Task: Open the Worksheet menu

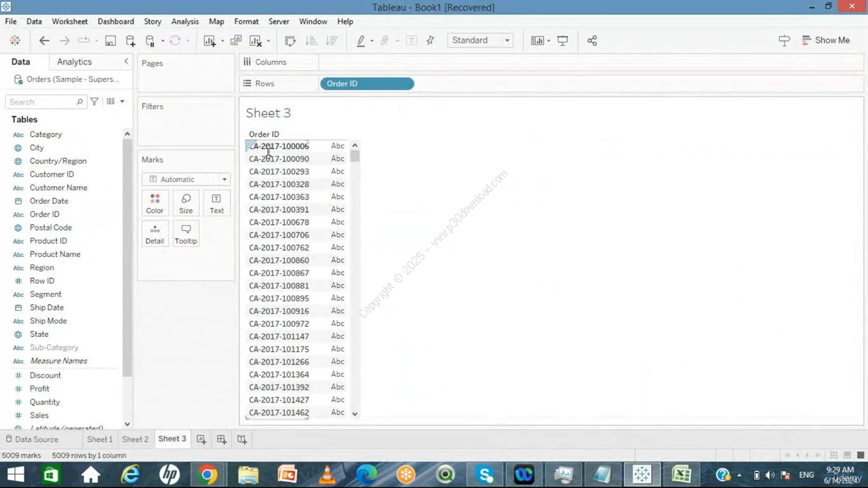Action: pos(70,22)
